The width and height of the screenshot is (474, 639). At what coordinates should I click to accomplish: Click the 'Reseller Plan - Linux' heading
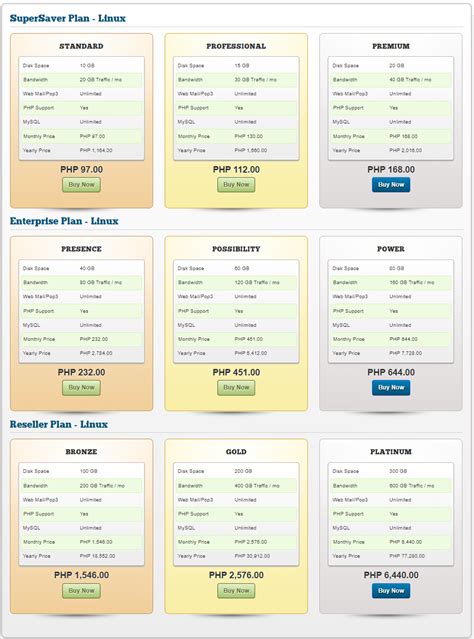tap(59, 424)
